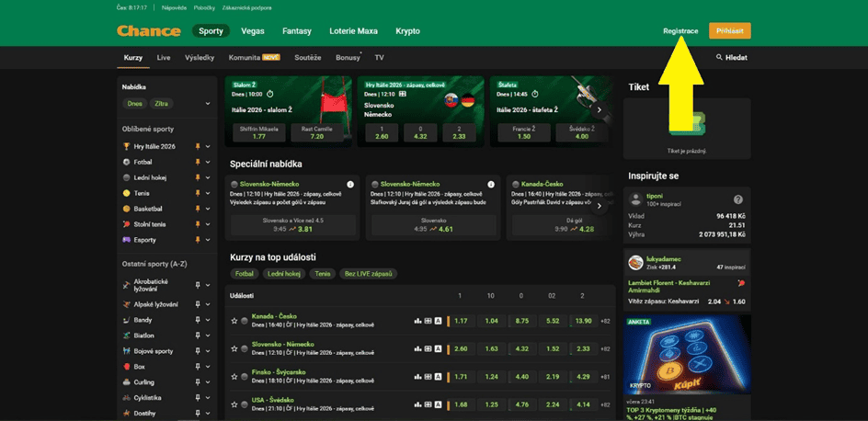This screenshot has height=421, width=868.
Task: Click the Cyklistika bicycle icon
Action: (127, 397)
